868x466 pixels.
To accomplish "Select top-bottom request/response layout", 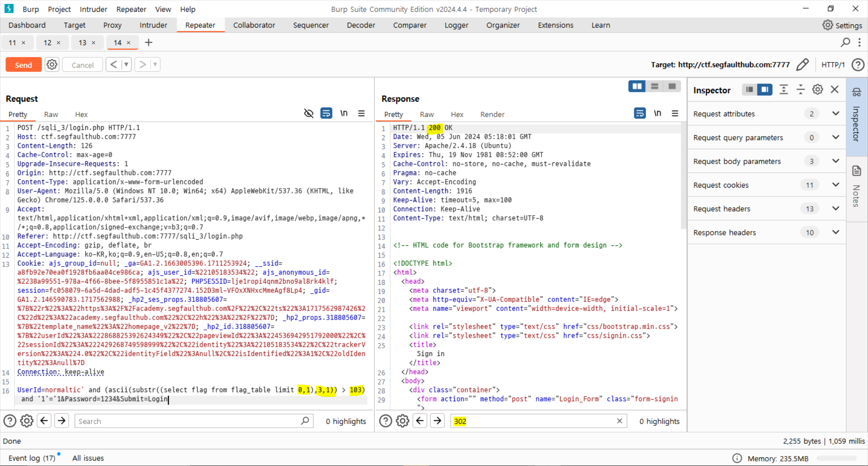I will [x=654, y=86].
